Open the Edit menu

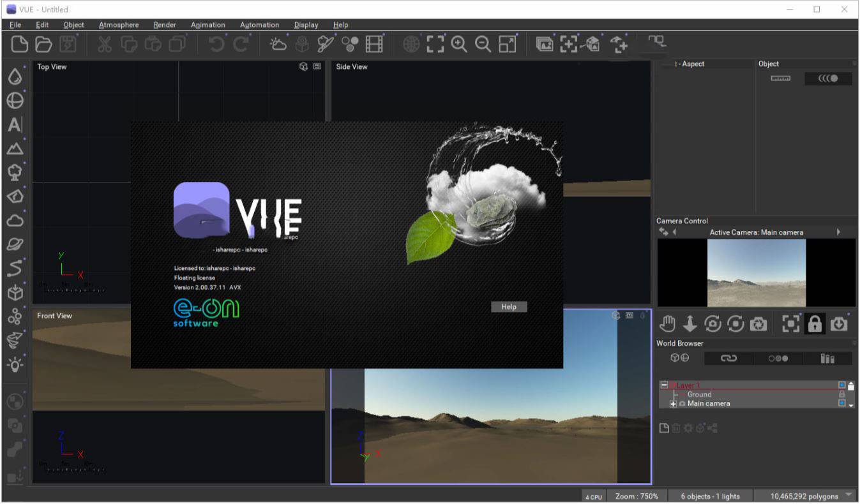point(42,25)
